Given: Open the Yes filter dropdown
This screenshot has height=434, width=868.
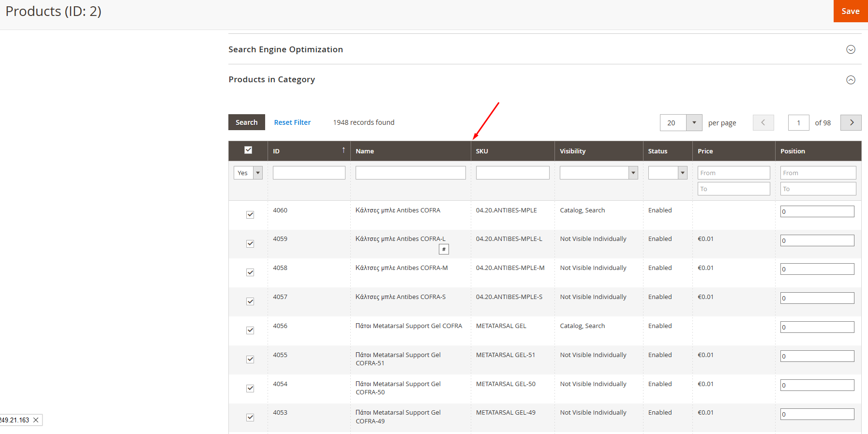Looking at the screenshot, I should [x=248, y=173].
